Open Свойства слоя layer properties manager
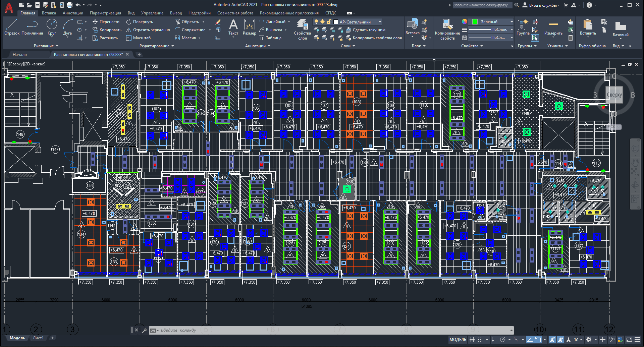The height and width of the screenshot is (347, 644). [302, 30]
